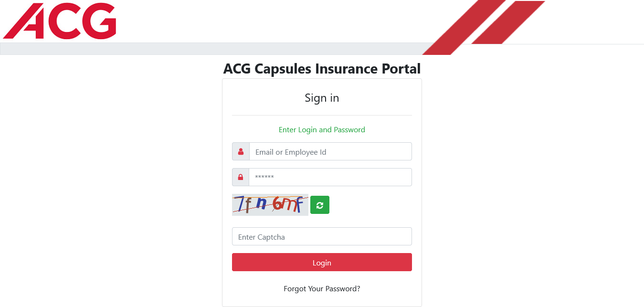Click the green Enter Login and Password text
The height and width of the screenshot is (307, 644).
[x=322, y=130]
